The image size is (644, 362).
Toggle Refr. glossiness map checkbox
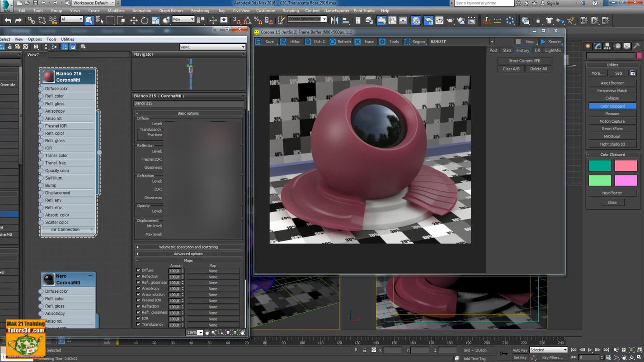tap(138, 312)
